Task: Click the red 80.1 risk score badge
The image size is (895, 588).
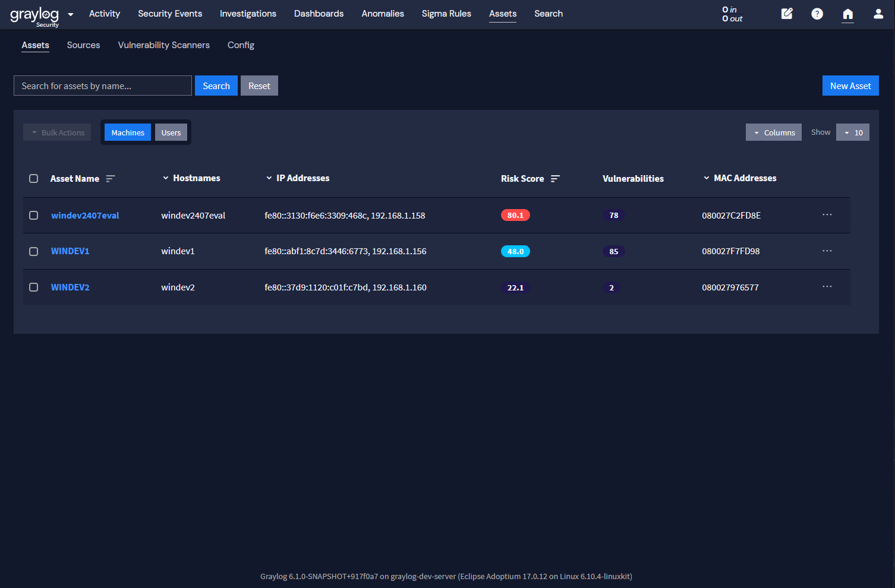Action: point(515,215)
